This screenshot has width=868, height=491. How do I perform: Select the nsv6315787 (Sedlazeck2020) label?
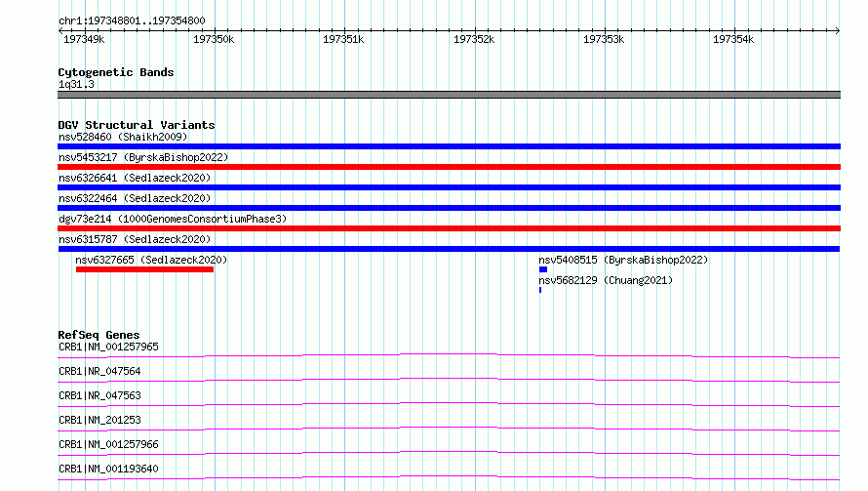135,239
